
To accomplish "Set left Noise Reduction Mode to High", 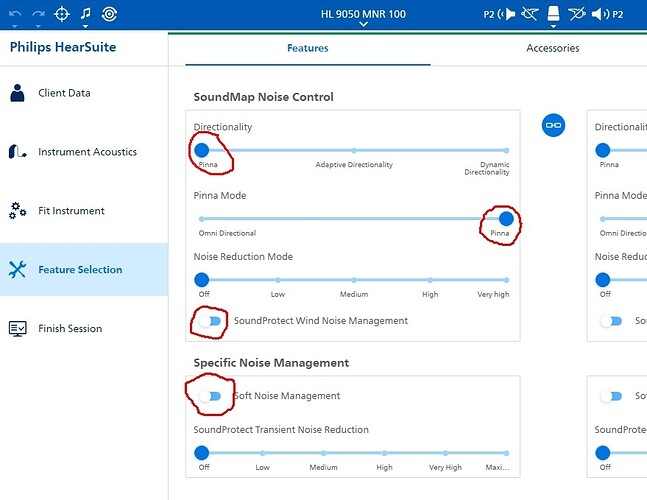I will point(430,280).
